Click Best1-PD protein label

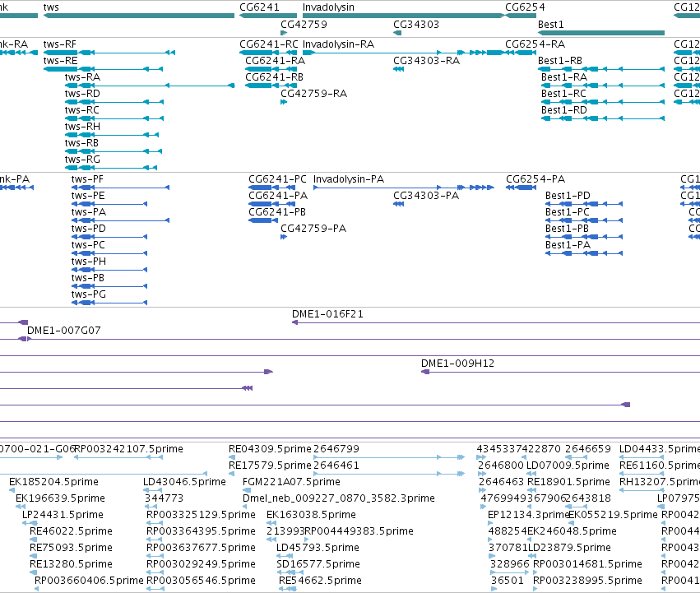(x=568, y=196)
